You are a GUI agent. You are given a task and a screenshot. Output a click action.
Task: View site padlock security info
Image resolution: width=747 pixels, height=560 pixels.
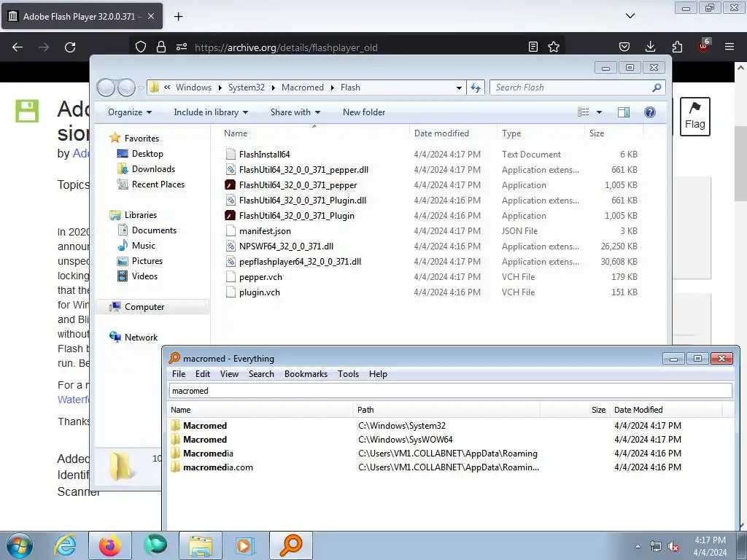coord(161,47)
